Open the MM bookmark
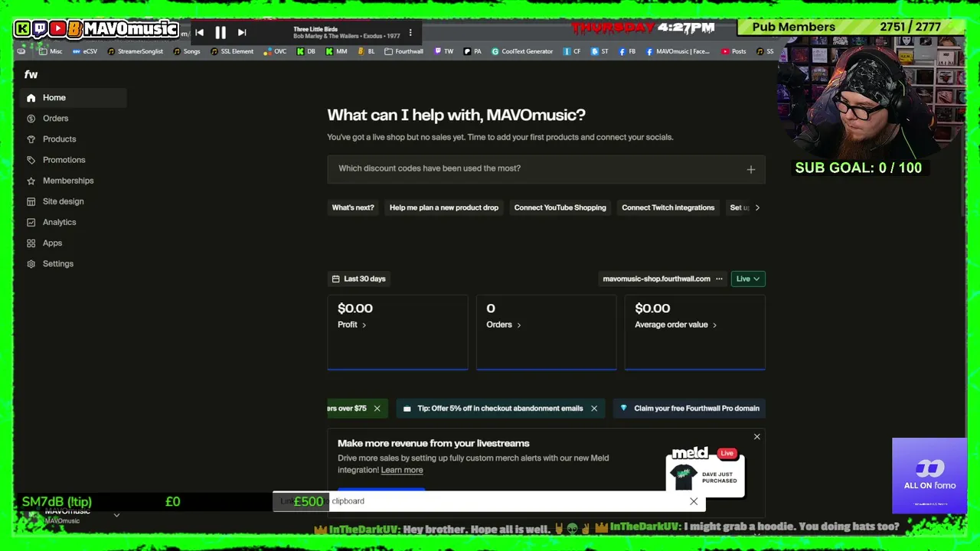This screenshot has height=551, width=980. point(336,51)
